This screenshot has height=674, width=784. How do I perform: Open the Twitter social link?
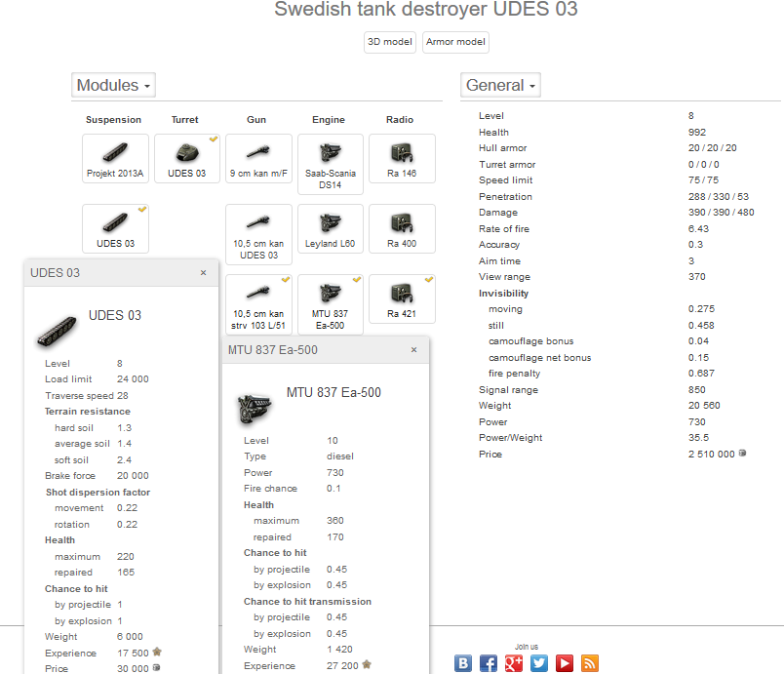pos(539,663)
